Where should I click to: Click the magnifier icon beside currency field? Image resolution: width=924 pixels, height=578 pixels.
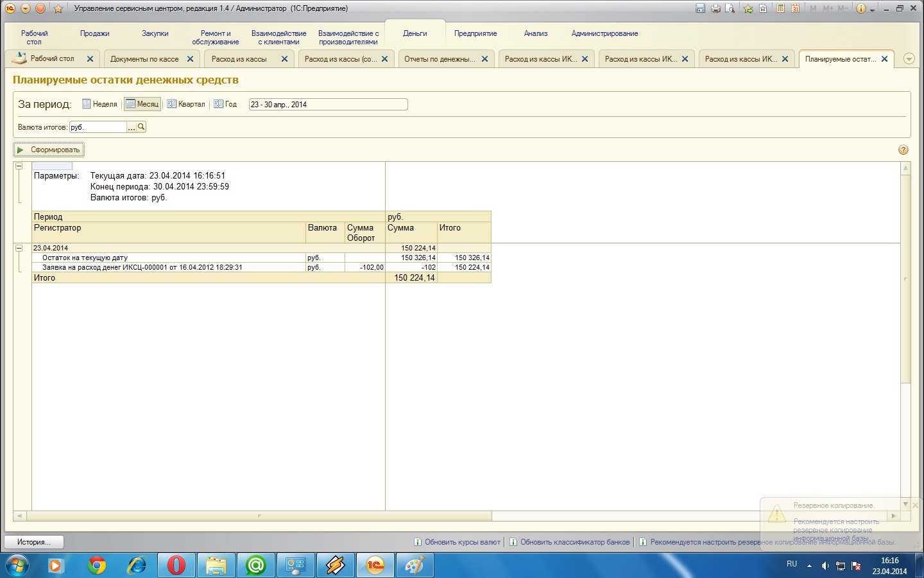click(141, 127)
